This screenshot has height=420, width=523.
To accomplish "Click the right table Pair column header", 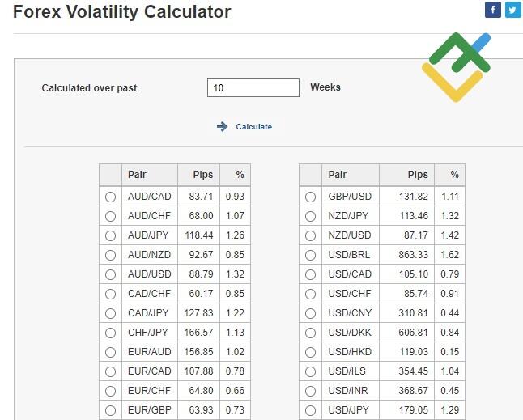I will [x=338, y=175].
